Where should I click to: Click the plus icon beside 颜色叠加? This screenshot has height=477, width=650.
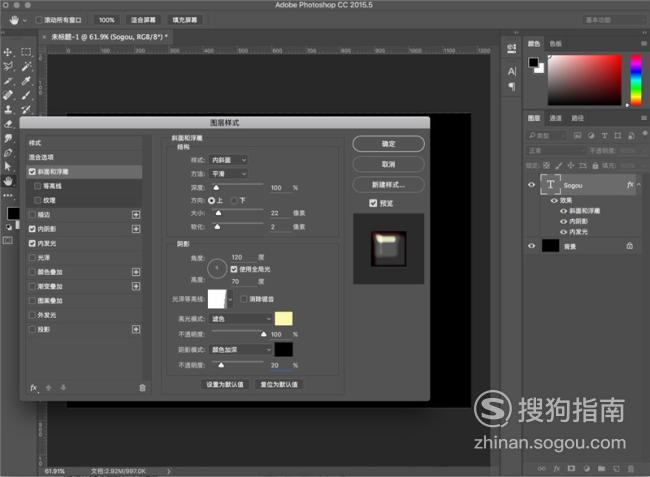[x=136, y=272]
